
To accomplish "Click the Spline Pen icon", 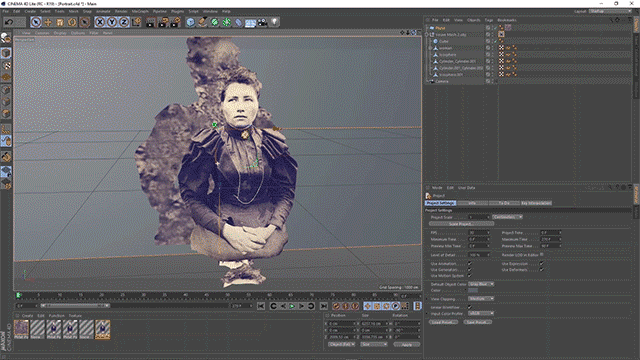I will point(202,22).
